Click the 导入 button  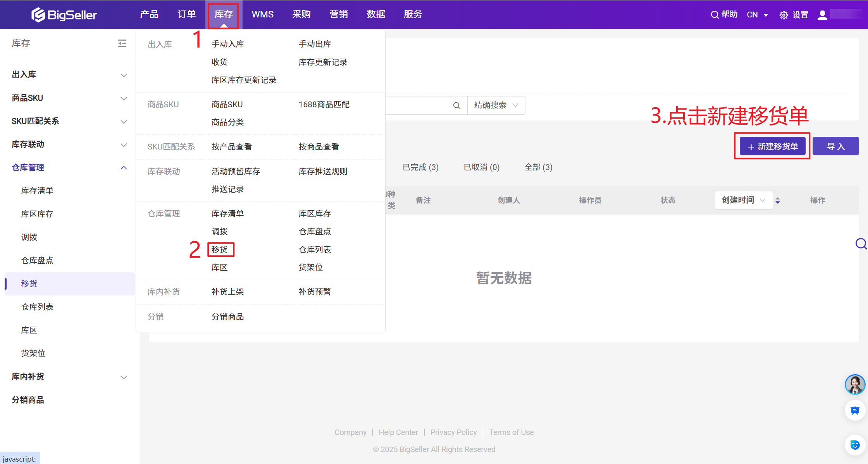[x=835, y=146]
